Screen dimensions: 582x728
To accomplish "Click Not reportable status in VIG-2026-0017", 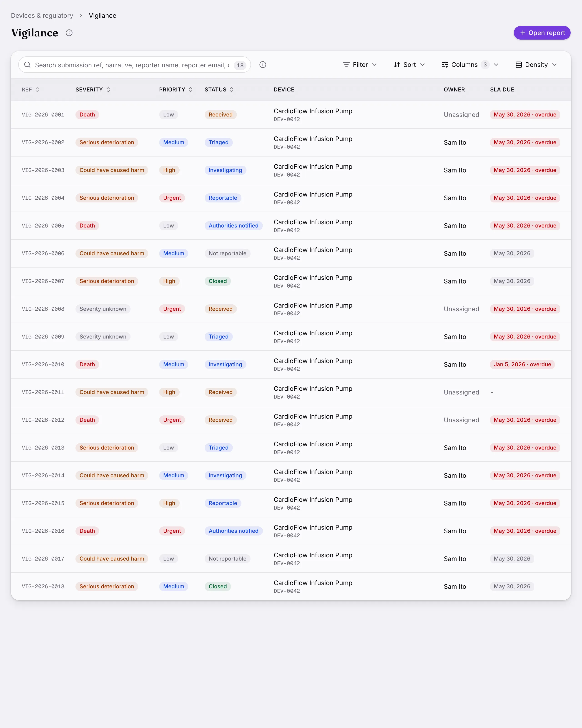I will click(x=227, y=559).
